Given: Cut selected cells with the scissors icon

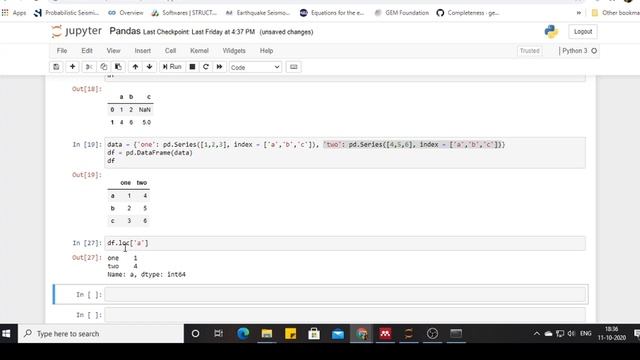Looking at the screenshot, I should pos(89,67).
